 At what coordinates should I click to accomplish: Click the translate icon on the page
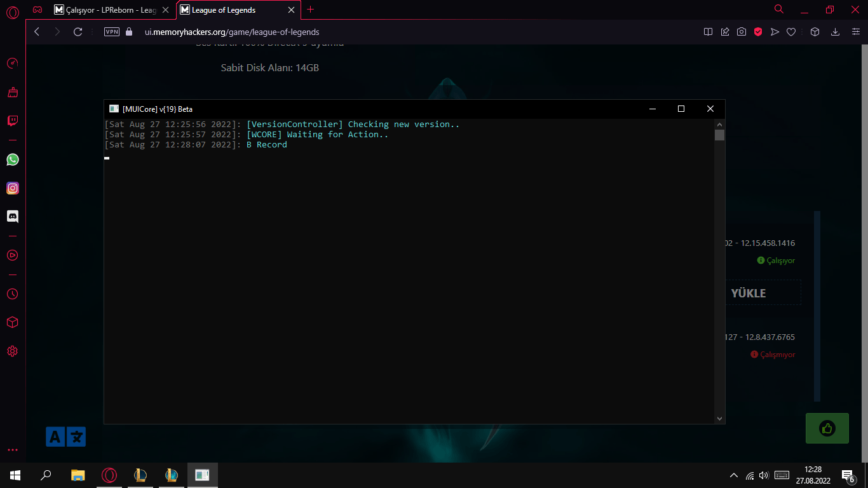66,437
